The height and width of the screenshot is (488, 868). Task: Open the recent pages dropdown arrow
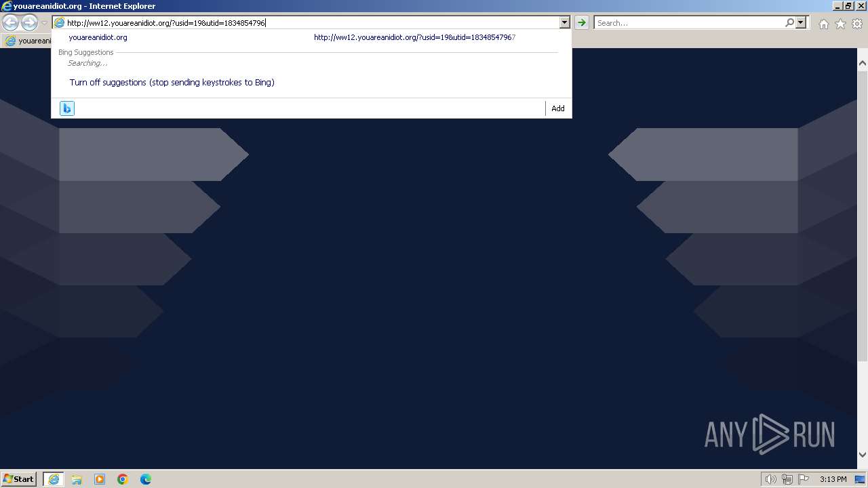click(44, 23)
